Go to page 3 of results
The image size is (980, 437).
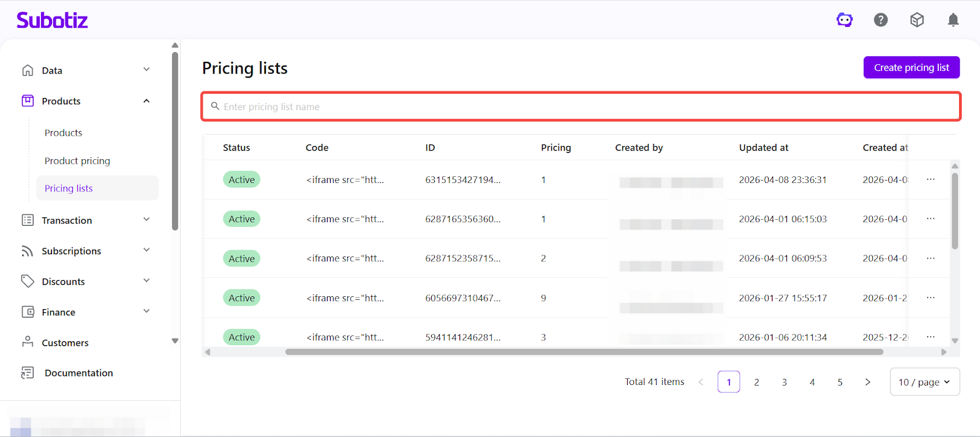coord(784,382)
